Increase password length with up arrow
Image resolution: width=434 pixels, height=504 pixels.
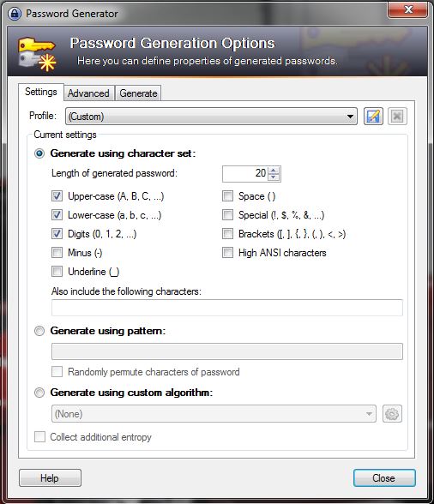click(274, 170)
